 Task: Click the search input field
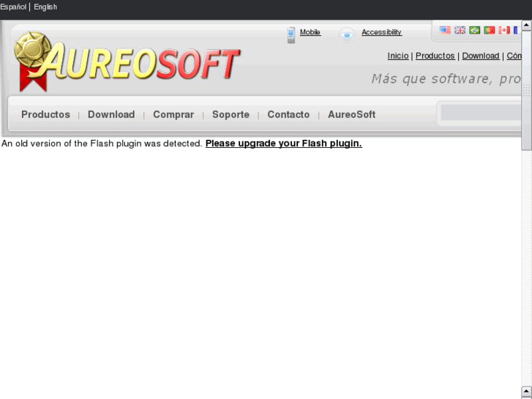481,113
